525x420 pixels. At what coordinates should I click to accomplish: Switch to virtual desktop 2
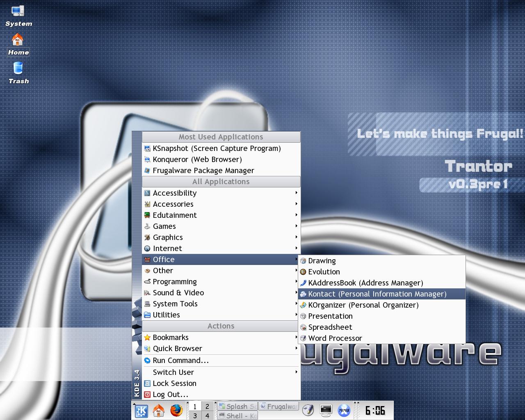(x=207, y=406)
